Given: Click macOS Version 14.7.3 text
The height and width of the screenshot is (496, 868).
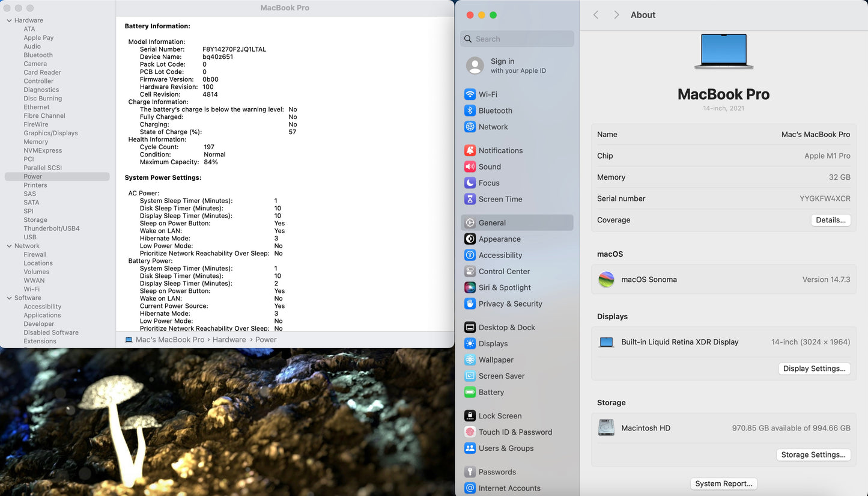Looking at the screenshot, I should click(x=826, y=280).
